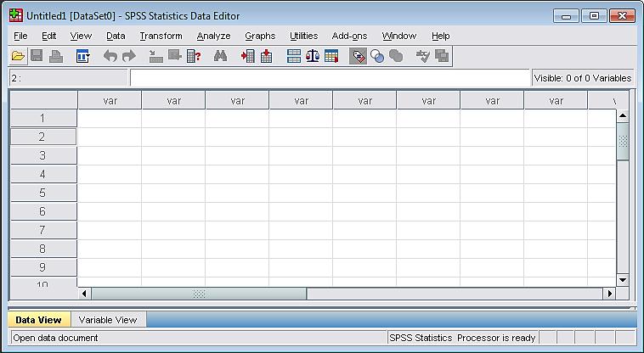Image resolution: width=644 pixels, height=353 pixels.
Task: Click the Select Cases icon
Action: pos(331,56)
